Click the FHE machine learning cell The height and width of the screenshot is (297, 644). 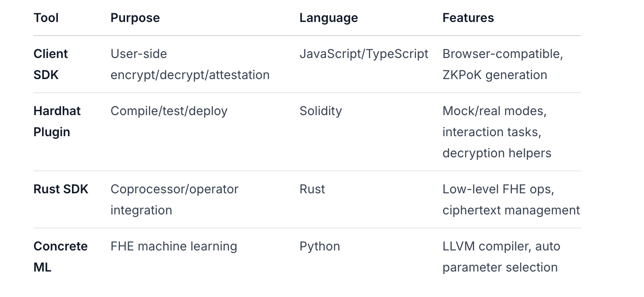pyautogui.click(x=174, y=246)
